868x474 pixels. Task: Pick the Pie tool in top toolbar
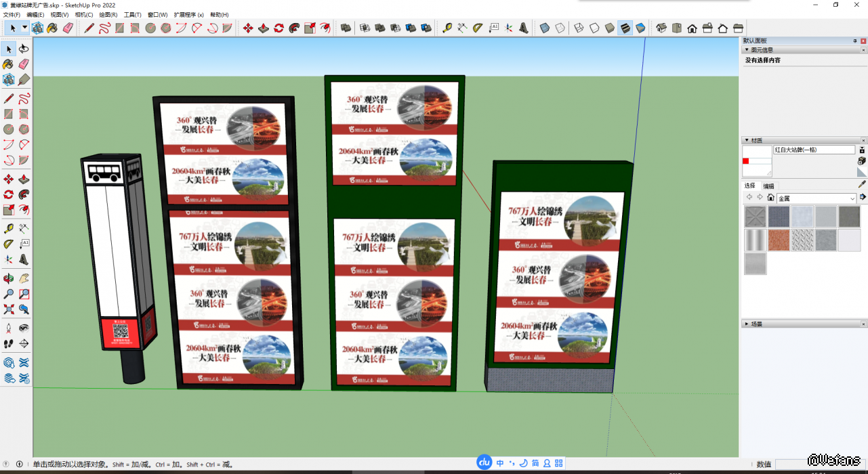pos(227,28)
